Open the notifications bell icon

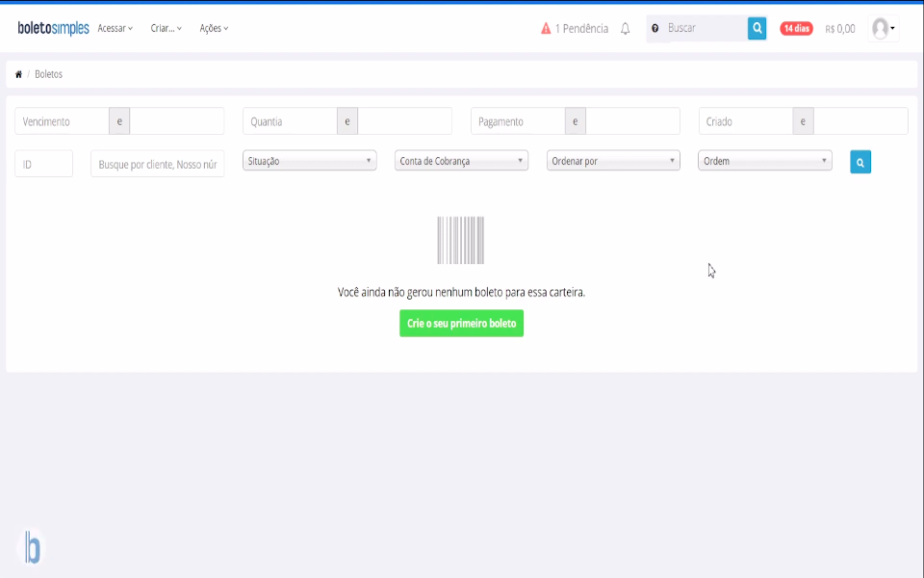(x=625, y=28)
